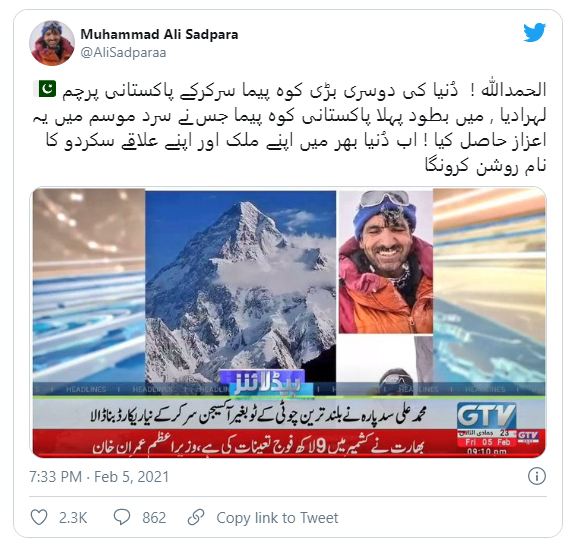Viewport: 569px width, 547px height.
Task: Open the 7:33 PM Feb 5, 2021 timestamp
Action: (99, 477)
